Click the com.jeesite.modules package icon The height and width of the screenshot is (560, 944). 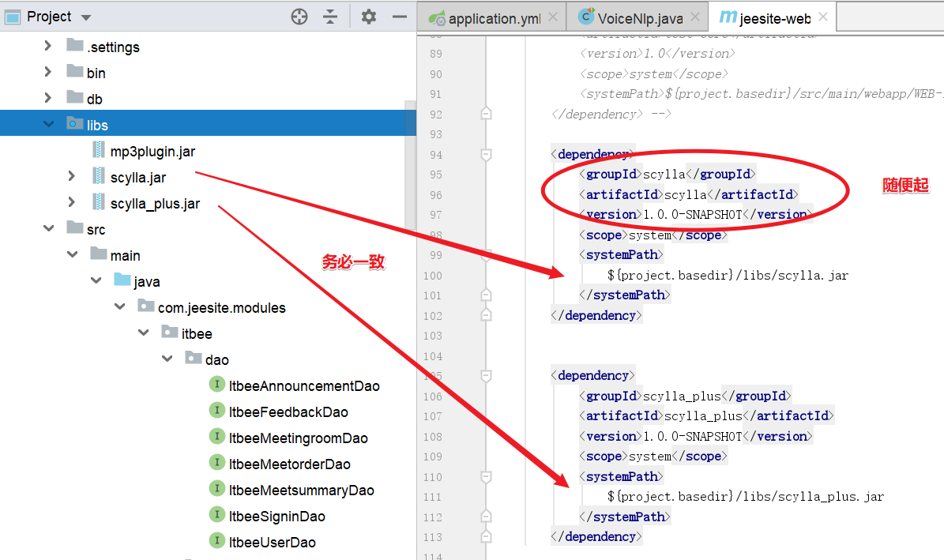[145, 306]
